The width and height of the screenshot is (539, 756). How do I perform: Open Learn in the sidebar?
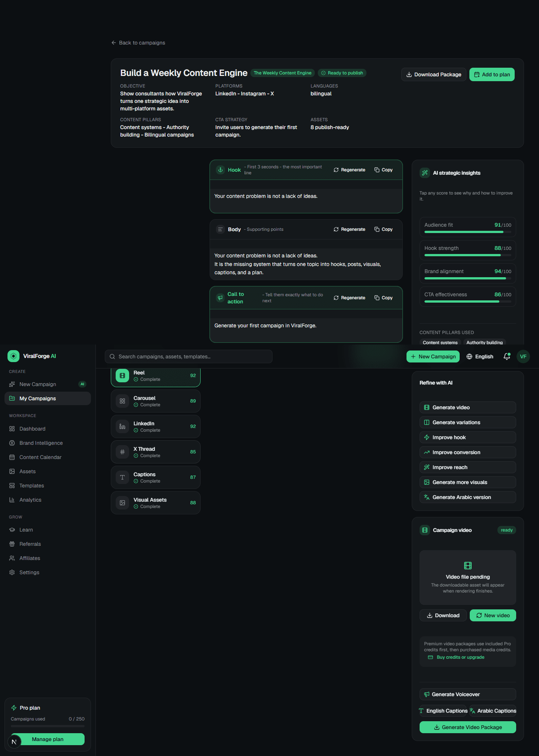coord(48,530)
